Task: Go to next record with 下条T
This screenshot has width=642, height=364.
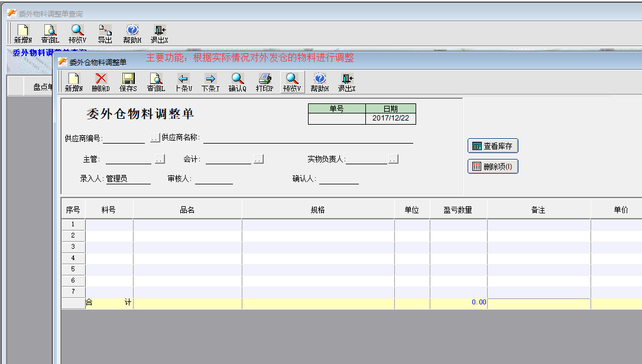Action: click(210, 82)
